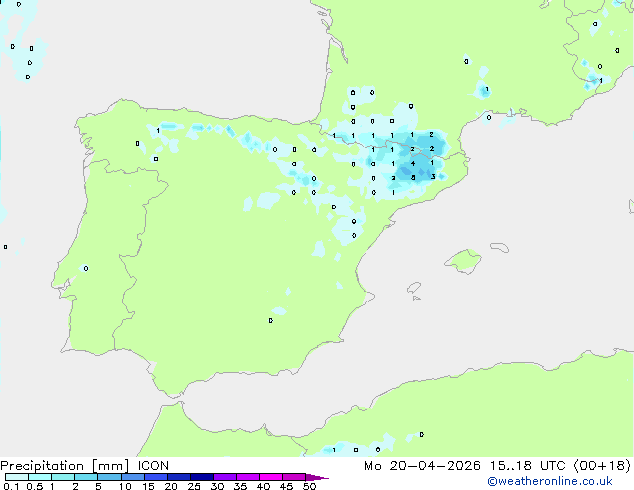
Task: Click the Precipitation [mm] legend title
Action: click(62, 466)
